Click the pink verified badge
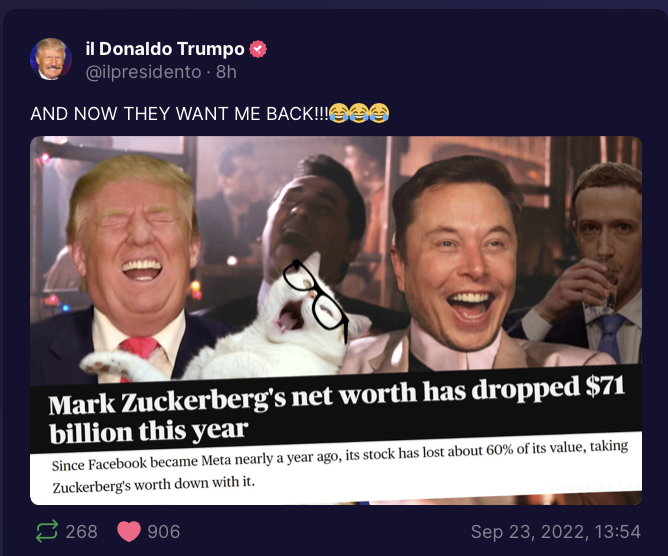The image size is (668, 556). click(258, 49)
